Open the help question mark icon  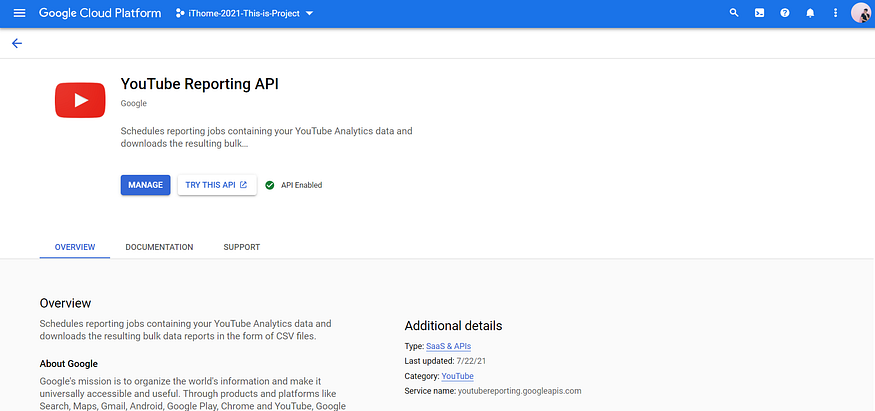pos(785,13)
